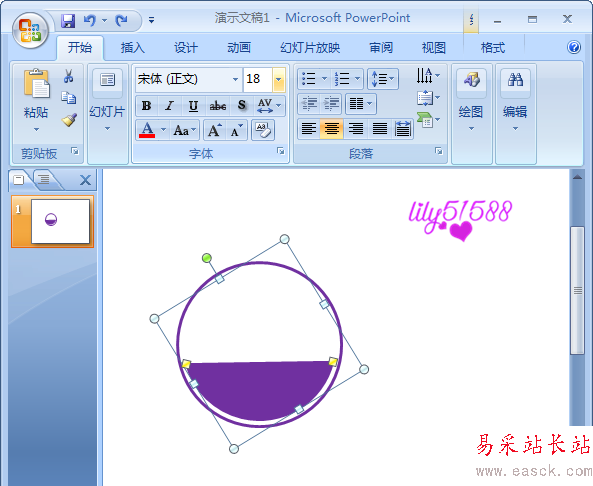Image resolution: width=593 pixels, height=486 pixels.
Task: Switch to the 审阅 ribbon tab
Action: point(381,48)
